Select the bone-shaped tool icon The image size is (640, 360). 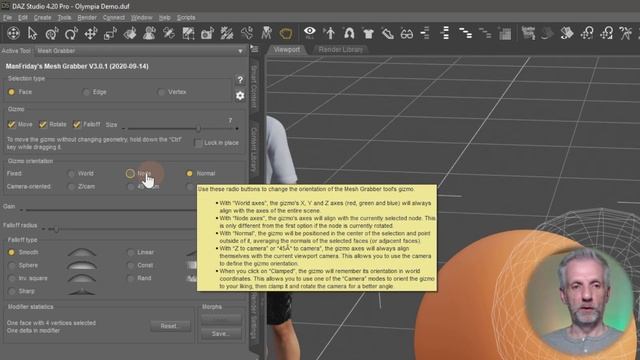point(247,33)
